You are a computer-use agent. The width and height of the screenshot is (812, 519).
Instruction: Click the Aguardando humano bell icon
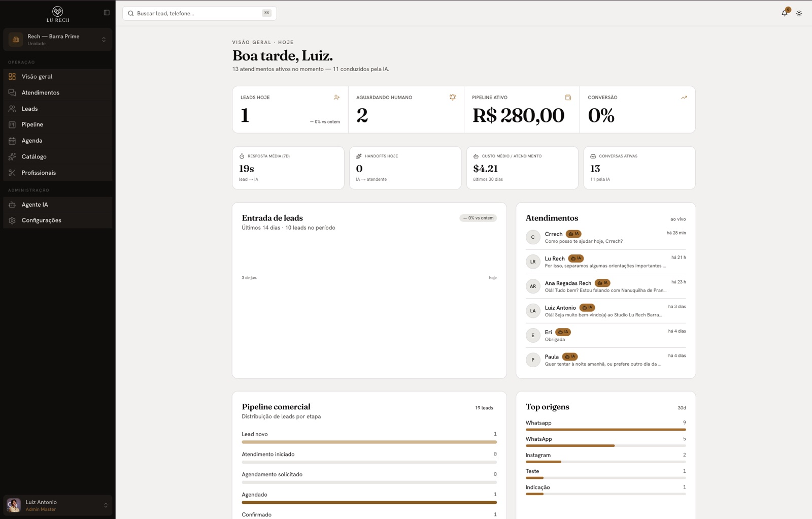point(453,98)
